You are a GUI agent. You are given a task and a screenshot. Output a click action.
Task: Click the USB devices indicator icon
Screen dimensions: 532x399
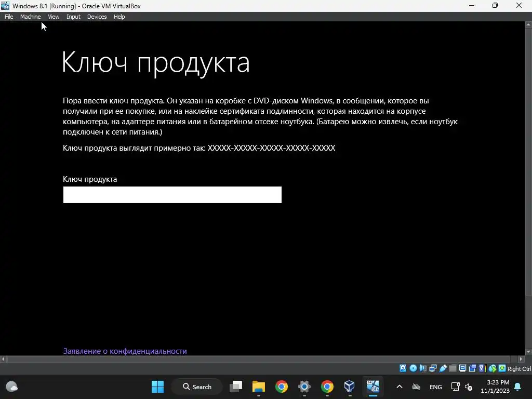pyautogui.click(x=443, y=368)
